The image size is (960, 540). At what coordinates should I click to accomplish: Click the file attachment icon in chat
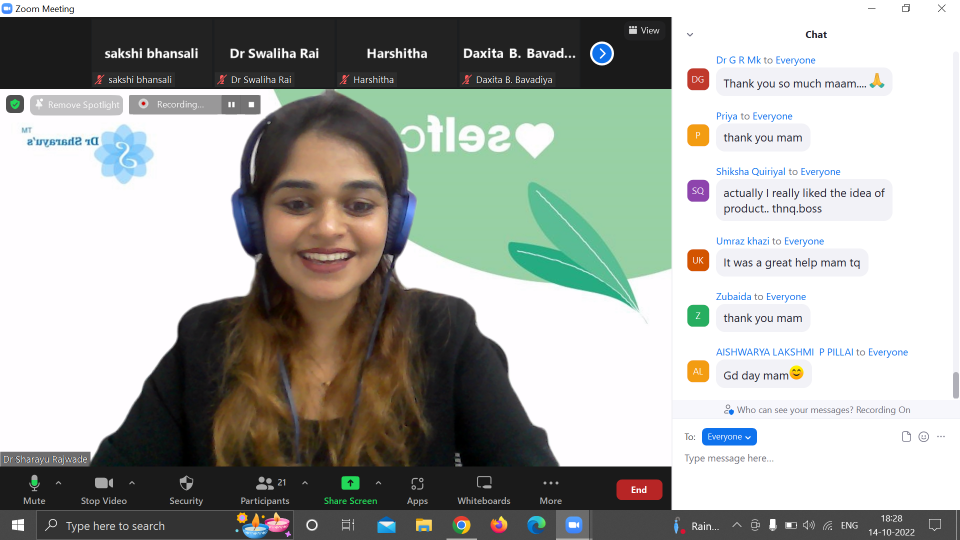click(x=906, y=437)
